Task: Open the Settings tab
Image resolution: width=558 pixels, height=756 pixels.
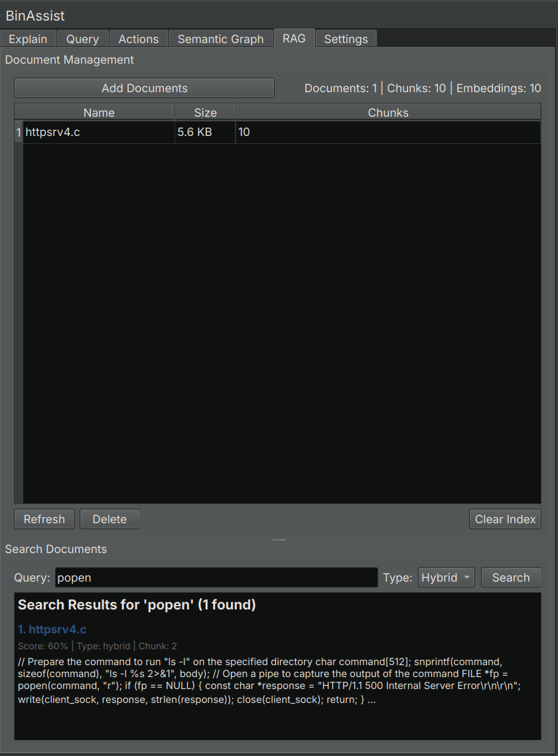Action: [x=346, y=38]
